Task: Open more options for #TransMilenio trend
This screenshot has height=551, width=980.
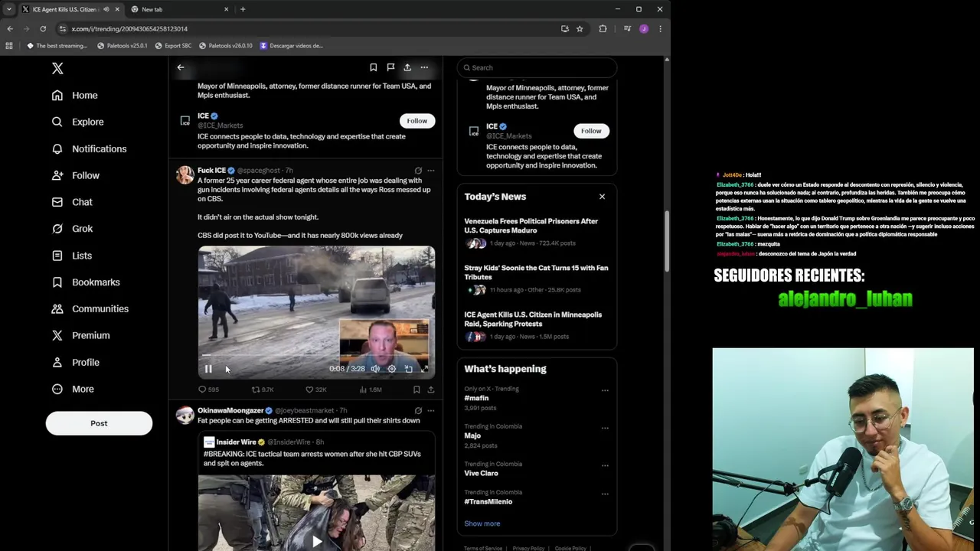Action: (x=605, y=494)
